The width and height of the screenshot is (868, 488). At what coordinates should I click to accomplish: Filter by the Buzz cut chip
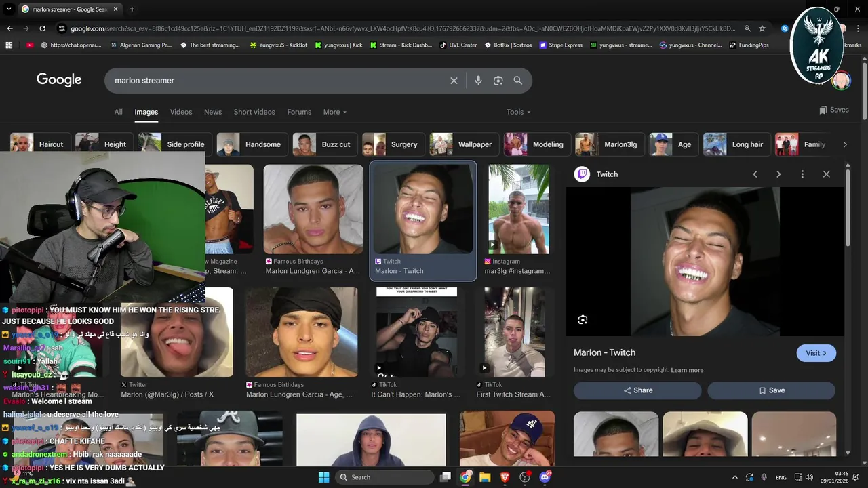324,144
